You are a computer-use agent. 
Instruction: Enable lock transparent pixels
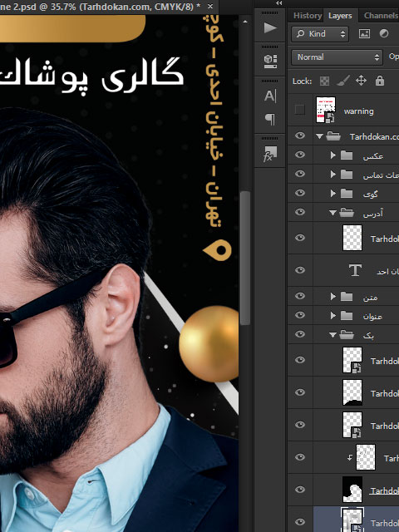324,81
